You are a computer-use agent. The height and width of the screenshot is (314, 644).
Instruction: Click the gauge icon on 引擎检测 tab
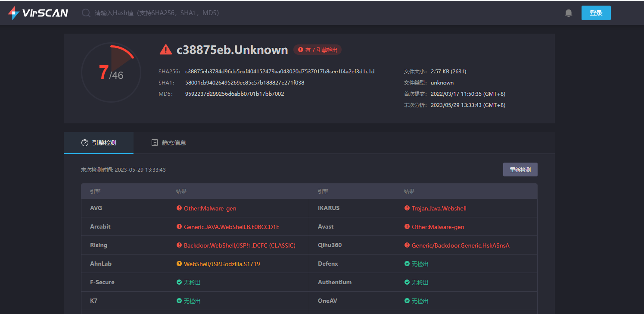(x=85, y=143)
